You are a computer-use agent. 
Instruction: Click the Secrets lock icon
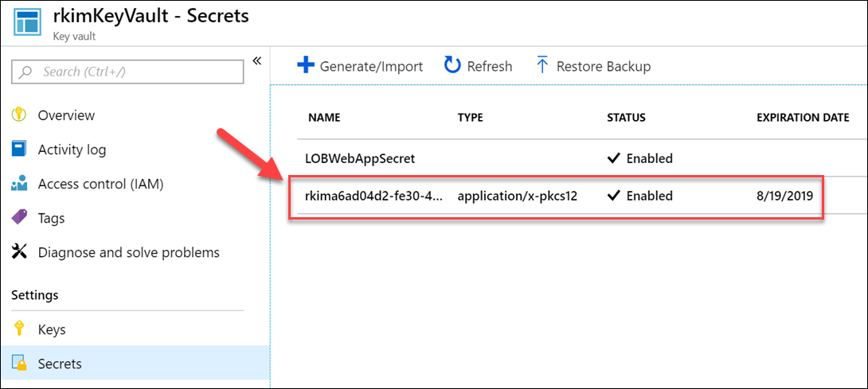click(x=19, y=364)
